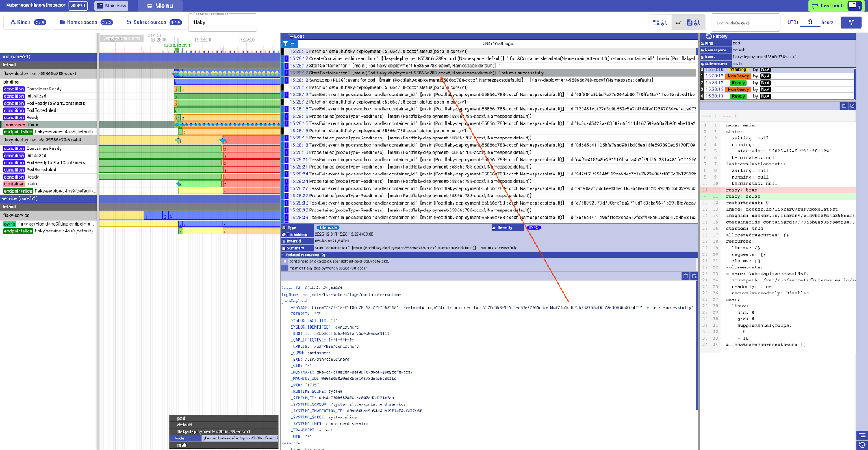
Task: Select history row 1 NonReady at 15:28:12
Action: click(777, 75)
